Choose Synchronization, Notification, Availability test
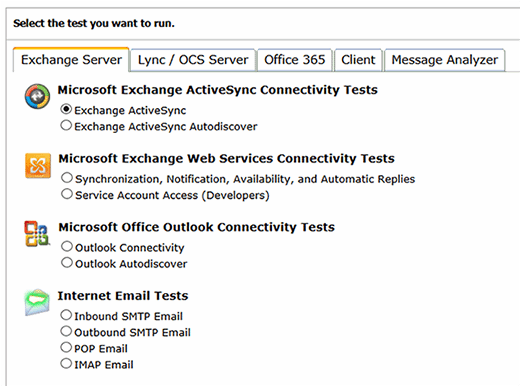The image size is (520, 386). [x=67, y=178]
